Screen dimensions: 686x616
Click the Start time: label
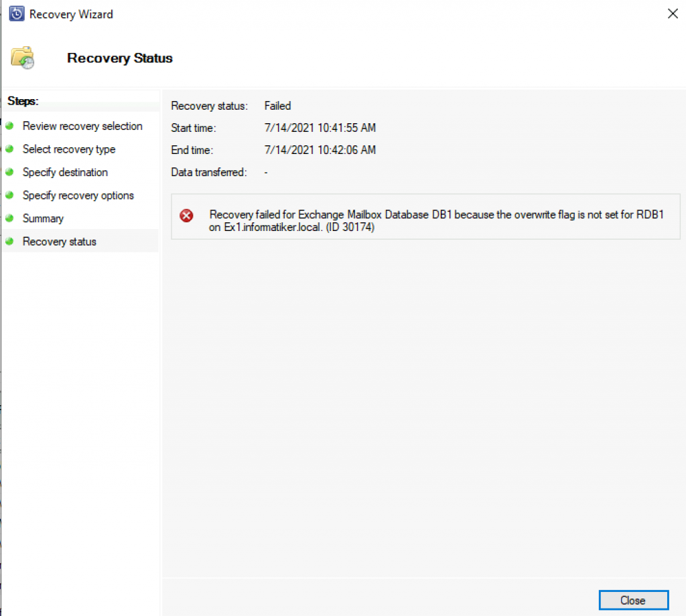(x=194, y=128)
